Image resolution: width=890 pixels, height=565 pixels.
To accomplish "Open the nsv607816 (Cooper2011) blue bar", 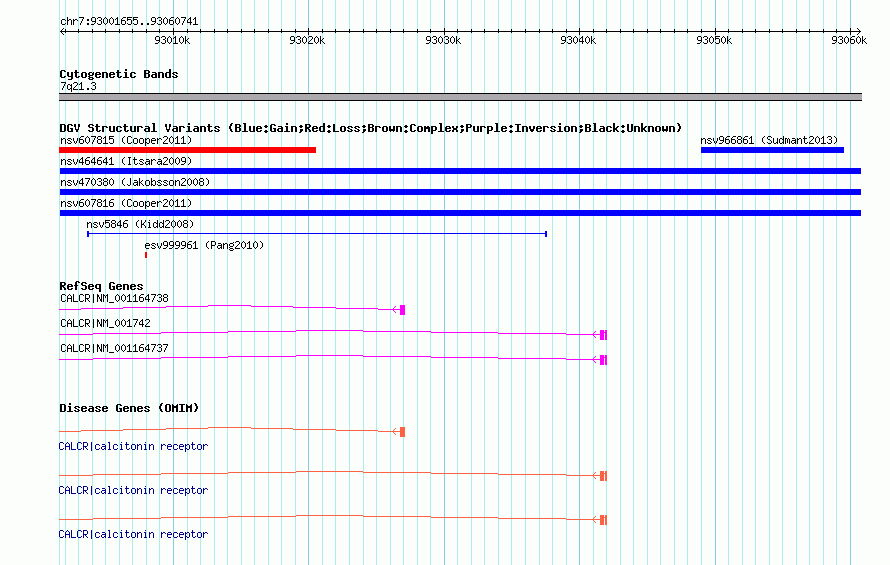I will click(460, 213).
